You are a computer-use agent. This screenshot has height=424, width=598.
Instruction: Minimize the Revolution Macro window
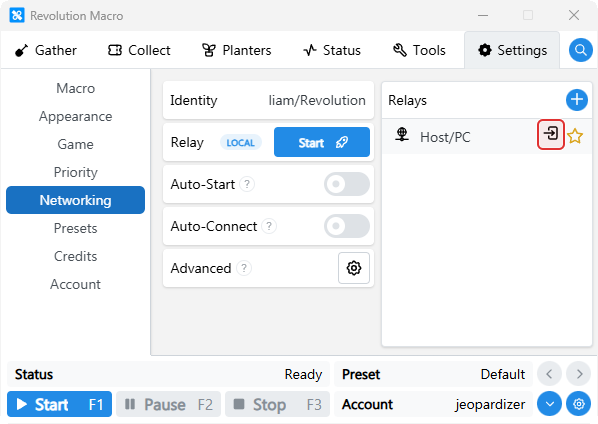point(483,15)
